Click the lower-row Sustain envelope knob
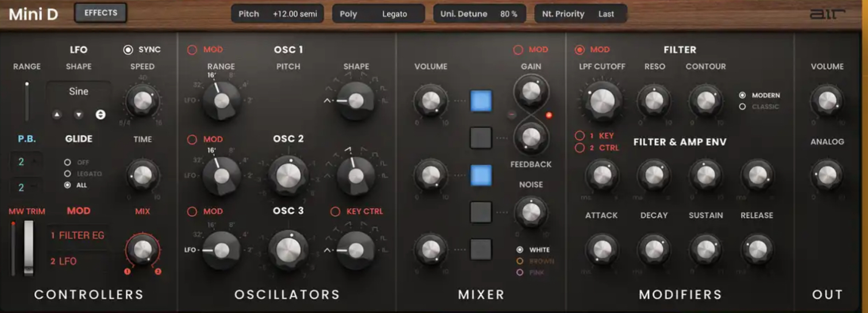This screenshot has height=313, width=868. (705, 249)
